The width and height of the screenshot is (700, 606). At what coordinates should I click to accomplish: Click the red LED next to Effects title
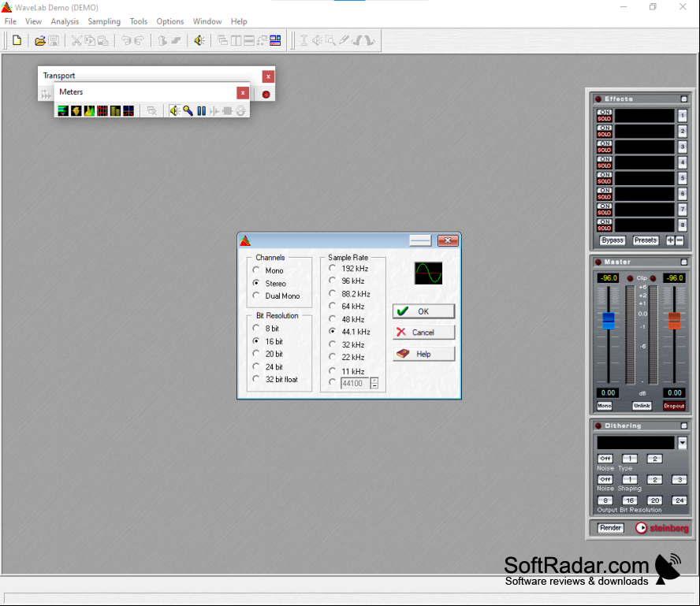[x=598, y=99]
